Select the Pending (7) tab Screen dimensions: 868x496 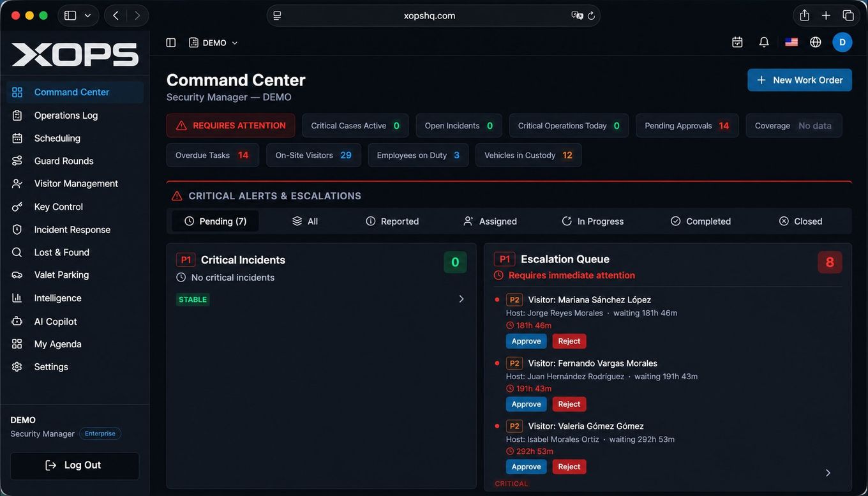tap(215, 221)
